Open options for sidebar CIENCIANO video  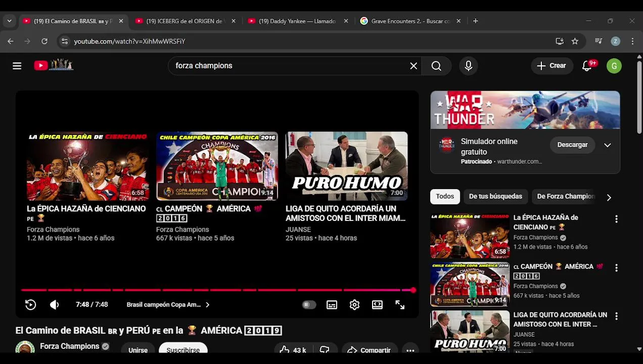click(616, 219)
